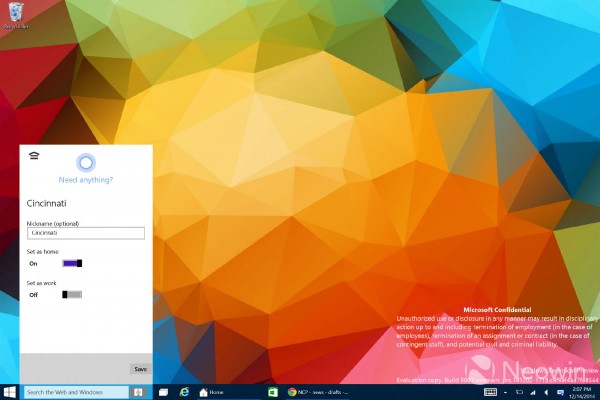The image size is (600, 400).
Task: Open the Windows Start button
Action: (10, 392)
